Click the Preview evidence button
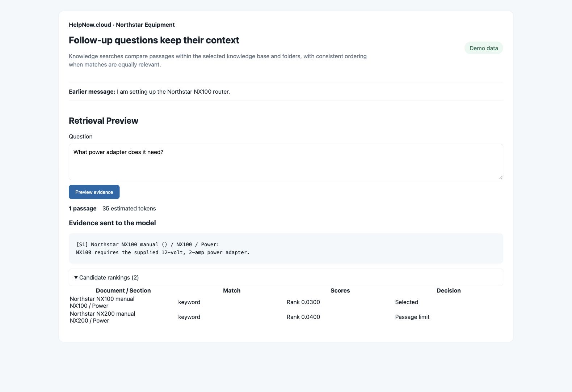572x392 pixels. pyautogui.click(x=94, y=192)
